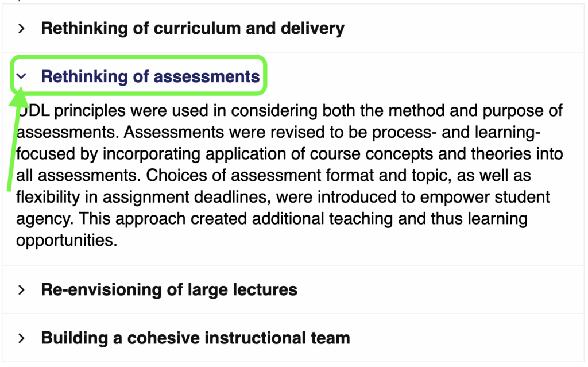Select the Building a cohesive instructional team heading
This screenshot has width=588, height=367.
[195, 338]
